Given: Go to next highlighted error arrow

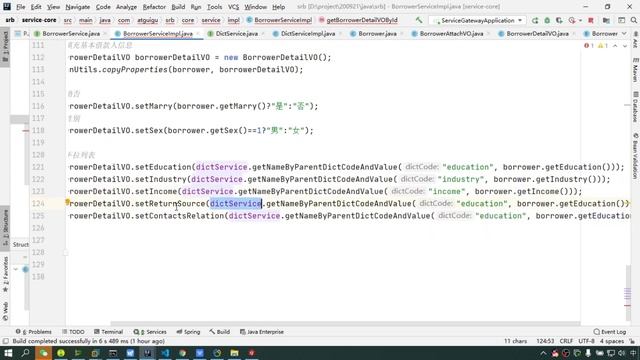Looking at the screenshot, I should coord(624,46).
